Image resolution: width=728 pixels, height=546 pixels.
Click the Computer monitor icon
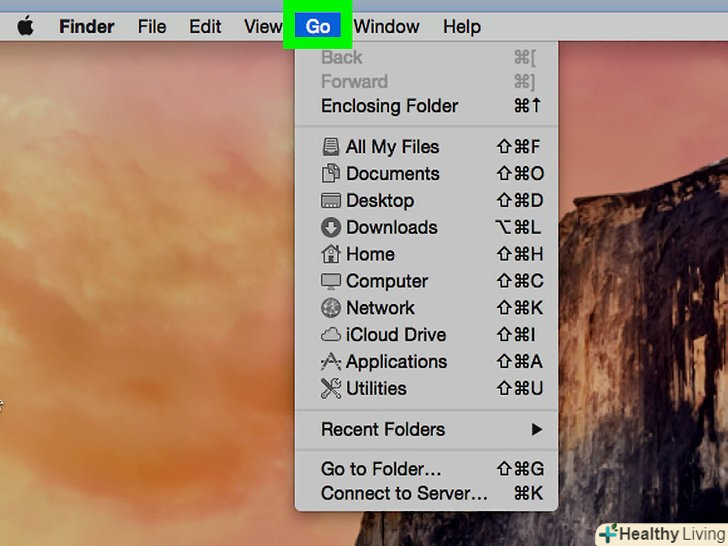tap(331, 281)
